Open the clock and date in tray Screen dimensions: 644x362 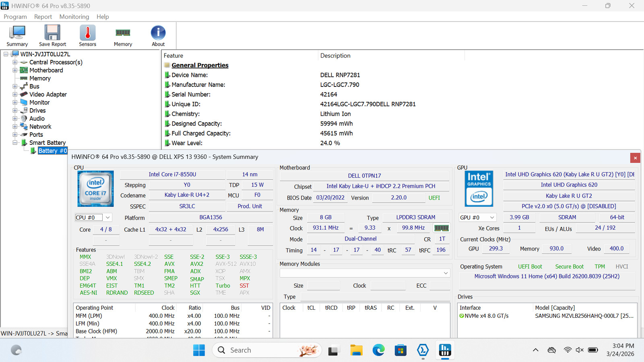coord(620,350)
